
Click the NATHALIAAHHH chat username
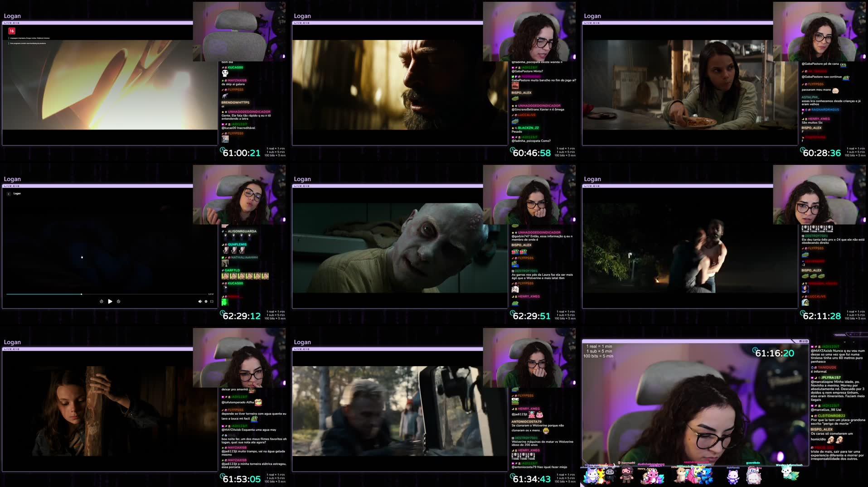pos(244,257)
